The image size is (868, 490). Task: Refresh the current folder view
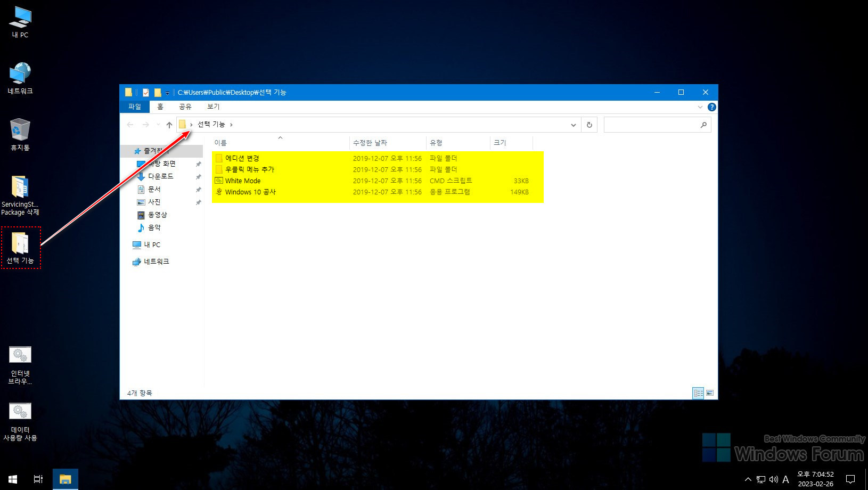pos(589,125)
